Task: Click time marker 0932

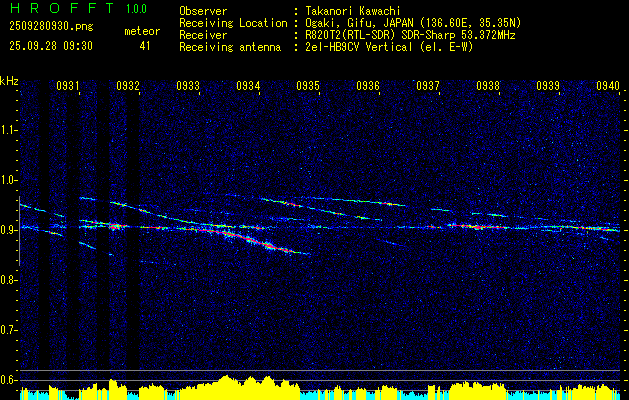Action: 128,85
